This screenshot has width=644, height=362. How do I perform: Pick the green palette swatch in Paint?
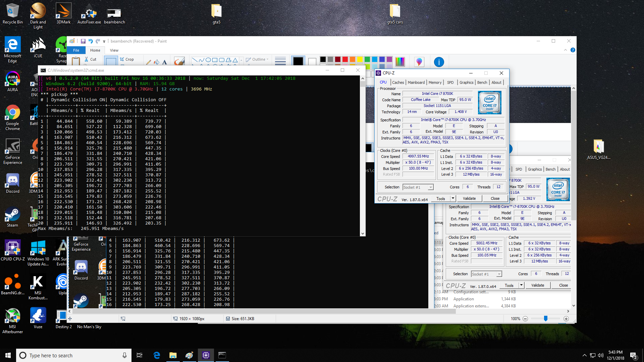367,59
